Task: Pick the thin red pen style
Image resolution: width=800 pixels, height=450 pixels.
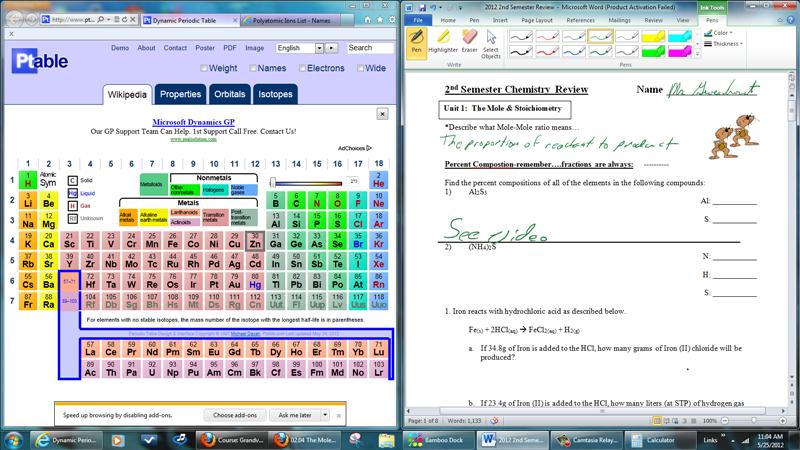Action: point(547,37)
